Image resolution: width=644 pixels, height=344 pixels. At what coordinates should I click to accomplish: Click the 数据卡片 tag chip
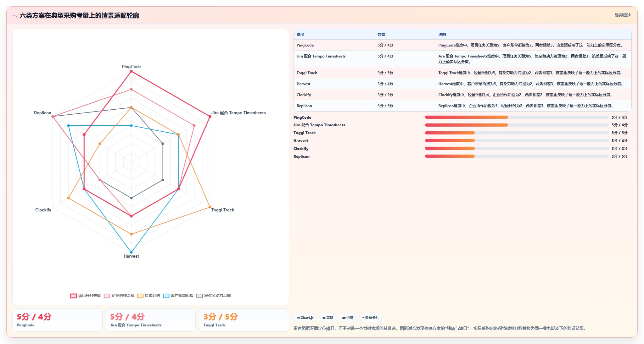pos(371,318)
